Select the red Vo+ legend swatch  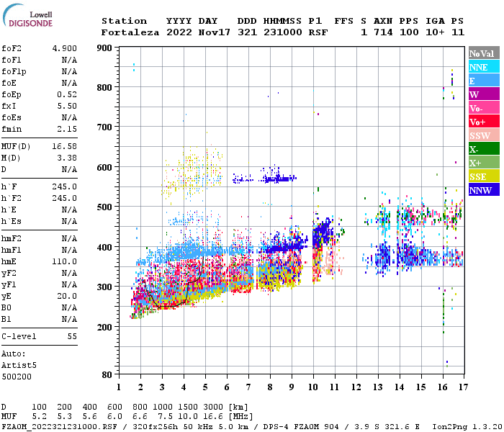click(x=484, y=122)
